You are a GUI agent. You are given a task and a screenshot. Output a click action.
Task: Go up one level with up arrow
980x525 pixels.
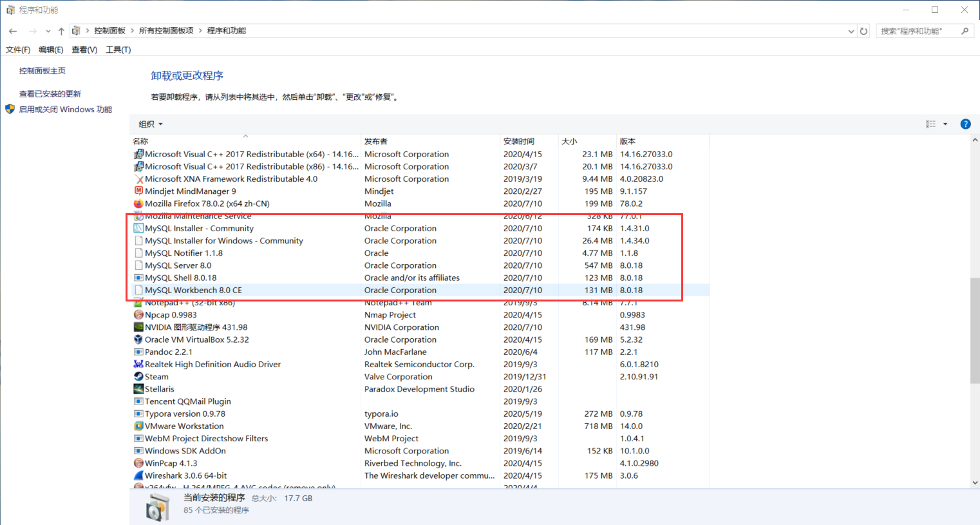[x=61, y=31]
